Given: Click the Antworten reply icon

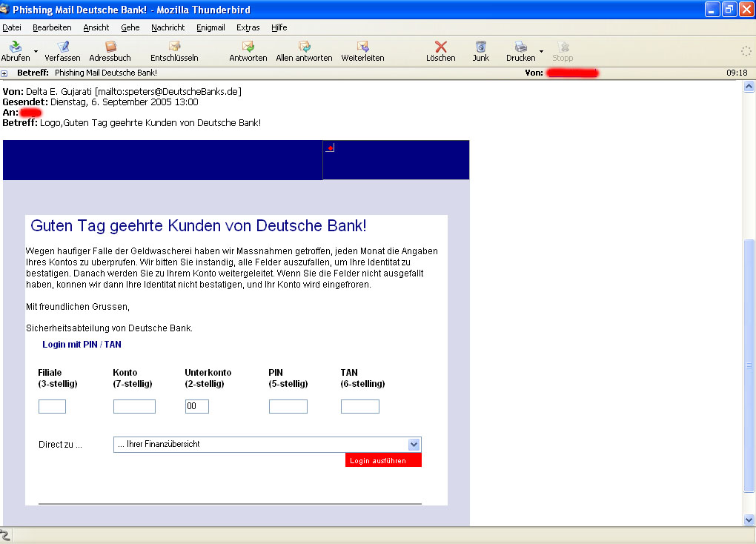Looking at the screenshot, I should (248, 47).
